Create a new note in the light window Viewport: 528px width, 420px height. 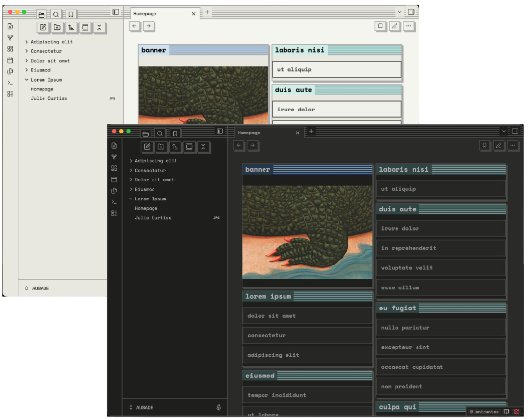pos(43,27)
